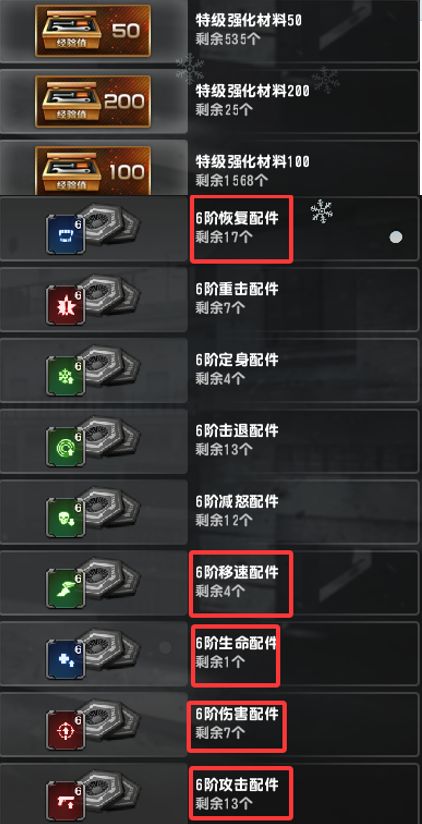Select the green skull 6阶减怒配件 icon
The width and height of the screenshot is (422, 824).
(x=66, y=519)
